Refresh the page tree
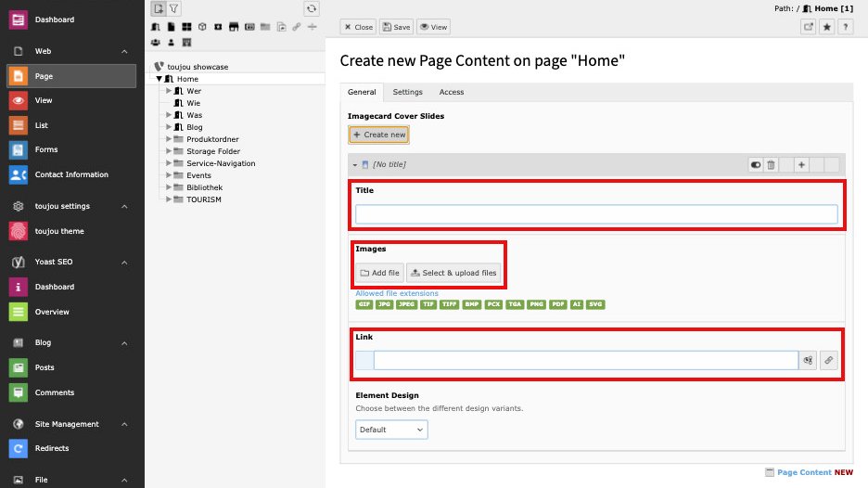This screenshot has height=488, width=868. [x=312, y=8]
